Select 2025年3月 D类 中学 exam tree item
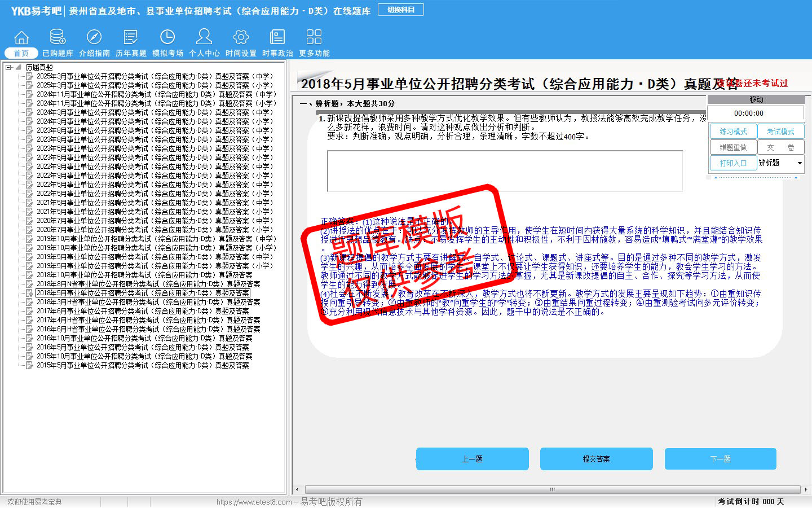 pos(154,76)
